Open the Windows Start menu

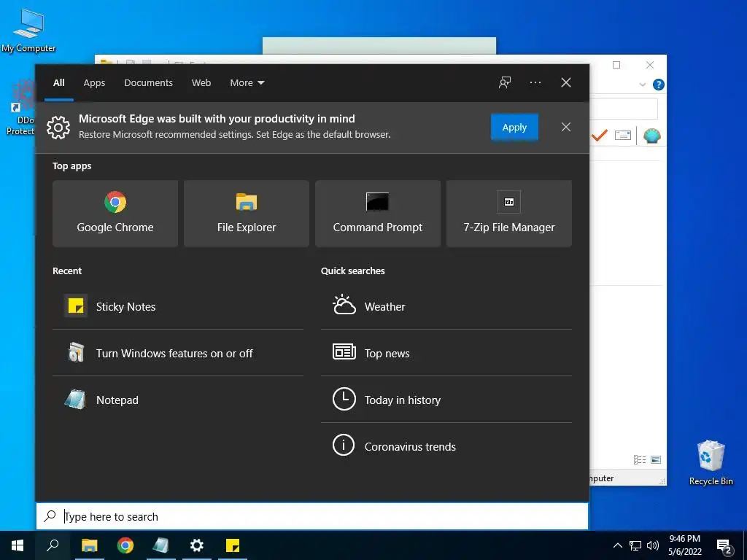pyautogui.click(x=18, y=545)
